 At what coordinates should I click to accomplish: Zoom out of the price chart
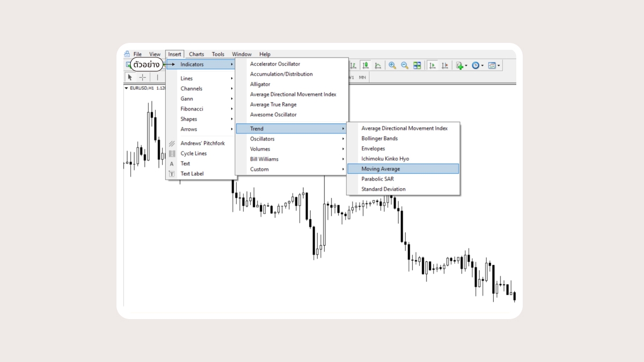[404, 65]
